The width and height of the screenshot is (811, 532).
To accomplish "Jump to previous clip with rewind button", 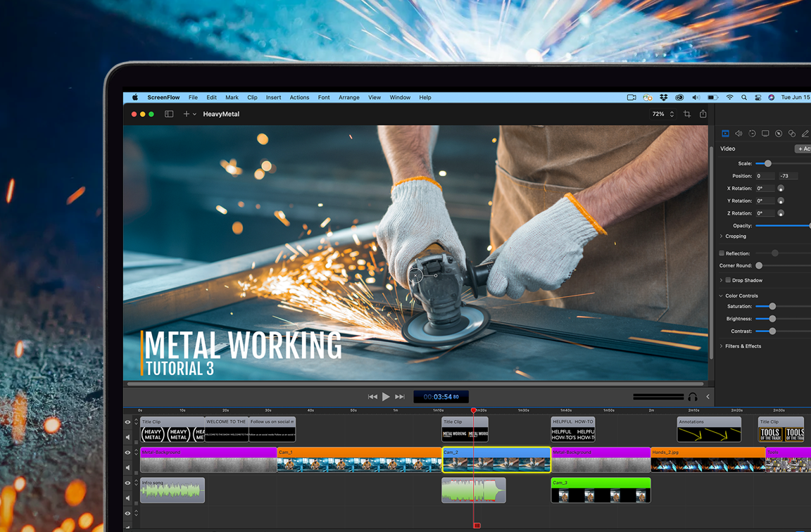I will (x=372, y=397).
